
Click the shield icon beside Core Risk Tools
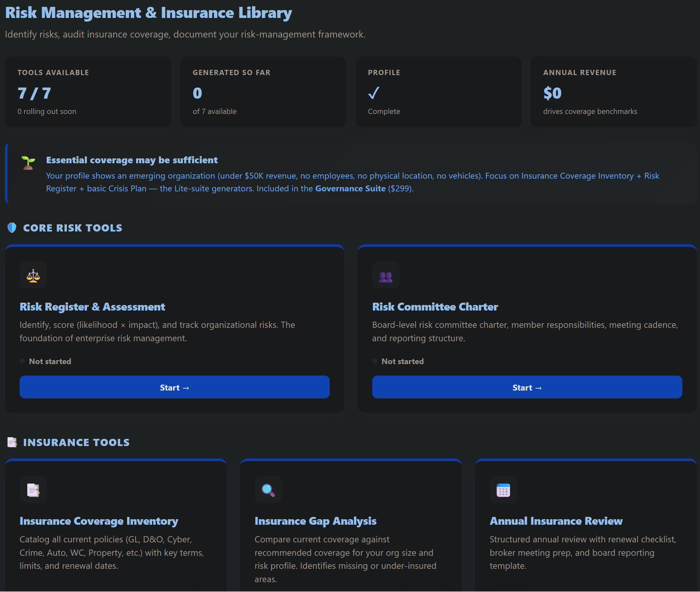tap(12, 228)
